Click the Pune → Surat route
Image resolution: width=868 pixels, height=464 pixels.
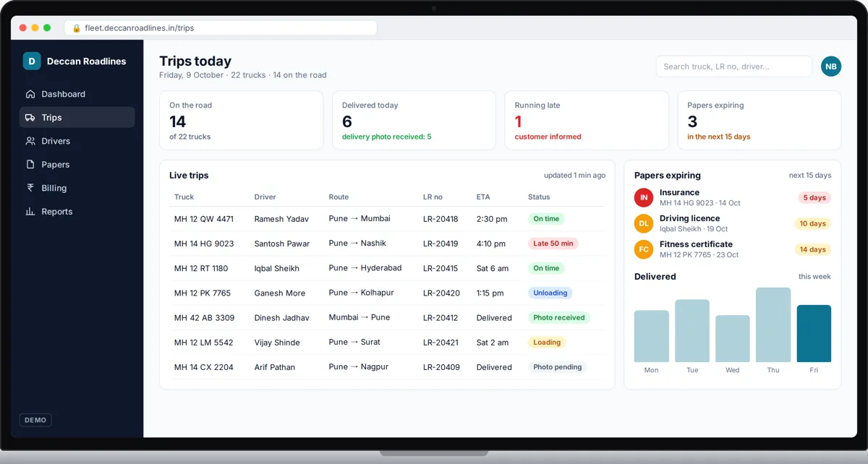354,342
